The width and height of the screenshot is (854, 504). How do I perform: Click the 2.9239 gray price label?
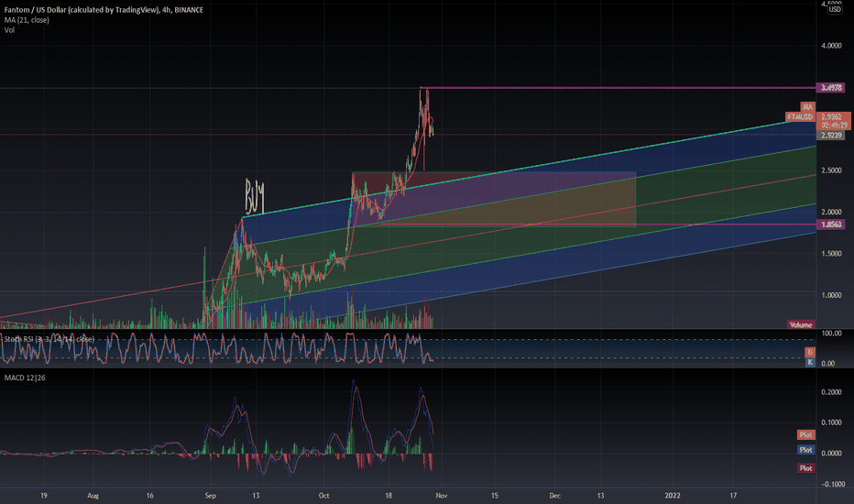(830, 135)
